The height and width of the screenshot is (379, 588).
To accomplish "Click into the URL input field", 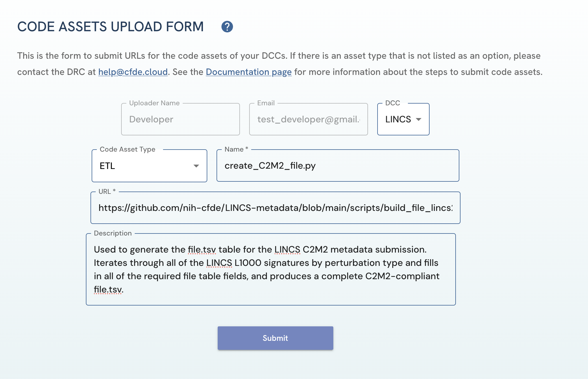I will coord(275,208).
